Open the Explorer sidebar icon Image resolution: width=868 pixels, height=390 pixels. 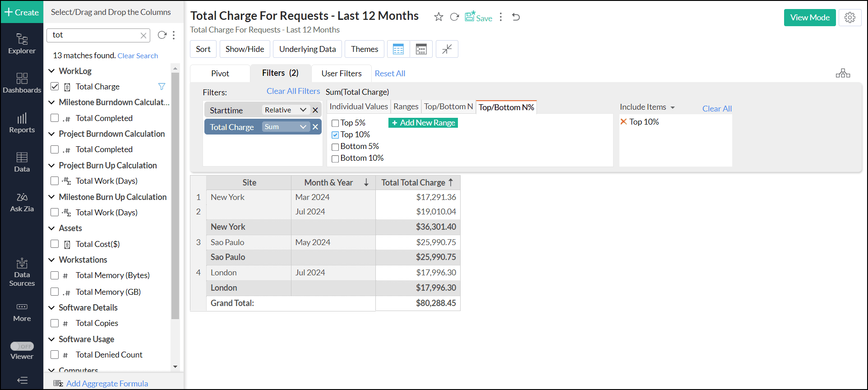(x=22, y=44)
